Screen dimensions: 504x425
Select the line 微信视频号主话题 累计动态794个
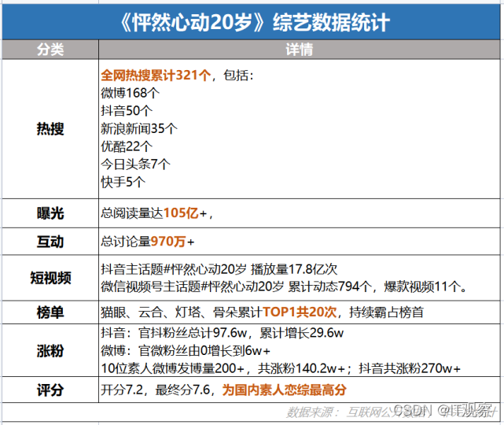(284, 286)
